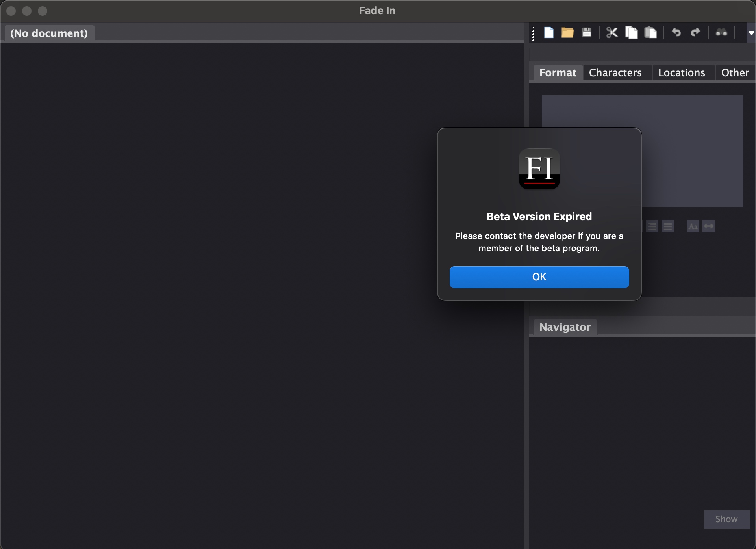
Task: Open the Other tab
Action: pos(735,73)
